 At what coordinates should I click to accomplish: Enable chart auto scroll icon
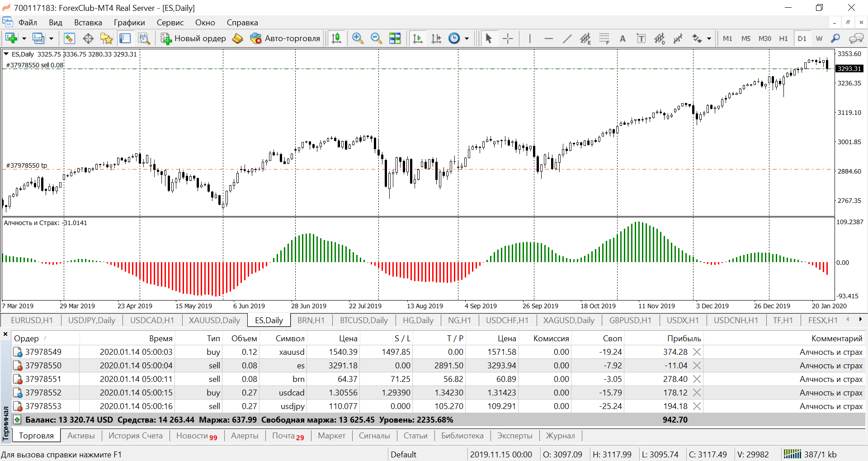418,38
